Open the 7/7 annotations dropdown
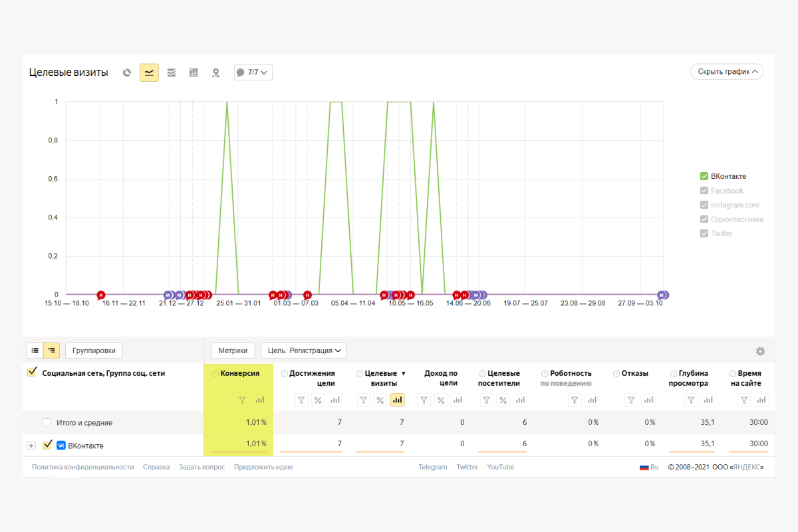 tap(253, 72)
